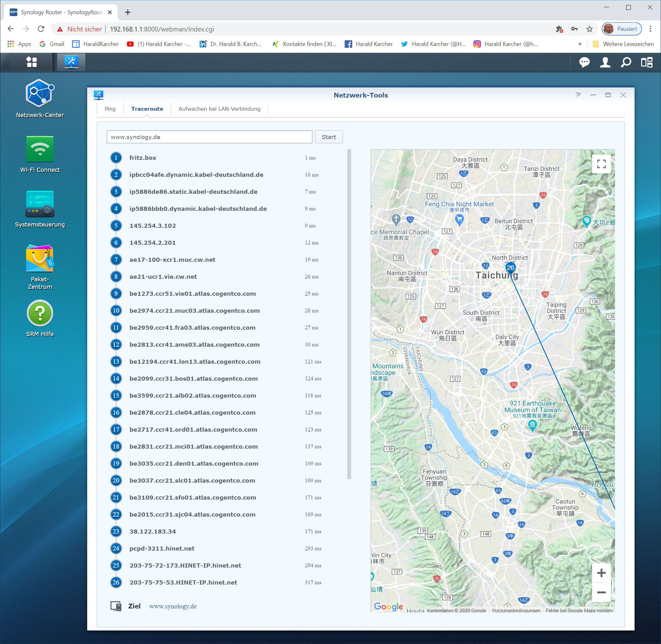661x644 pixels.
Task: Switch to Aufwachen bei LAN-Verbindung tab
Action: tap(219, 109)
